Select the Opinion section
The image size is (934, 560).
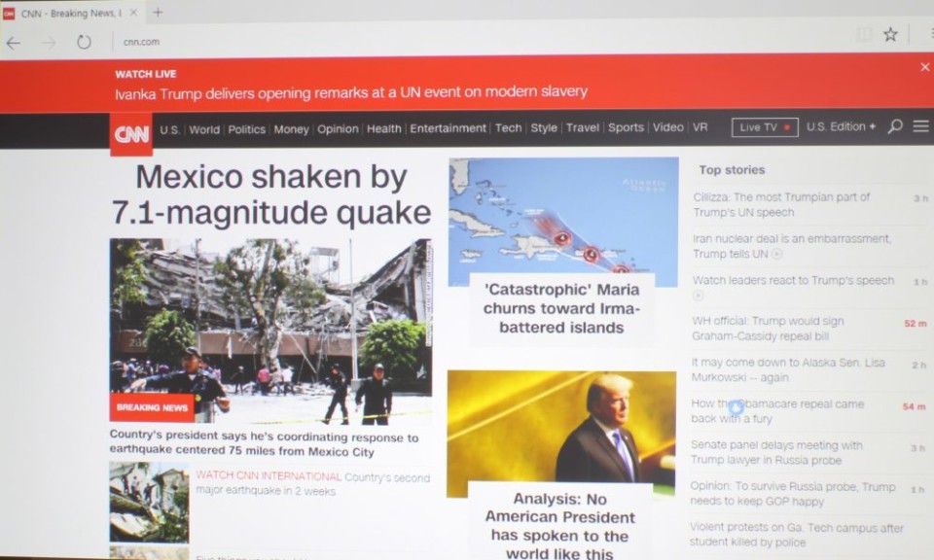(x=338, y=128)
